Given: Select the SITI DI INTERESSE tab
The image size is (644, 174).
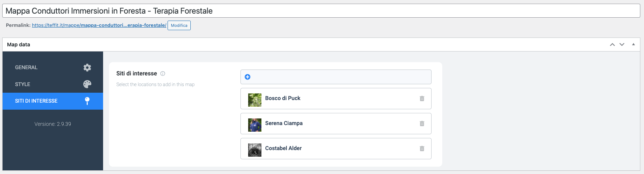Looking at the screenshot, I should pyautogui.click(x=36, y=101).
